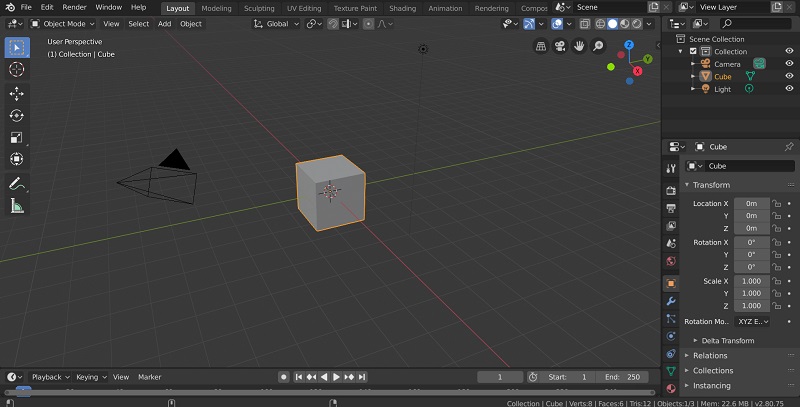This screenshot has height=407, width=800.
Task: Click the zoom magnifier viewport icon
Action: 598,46
